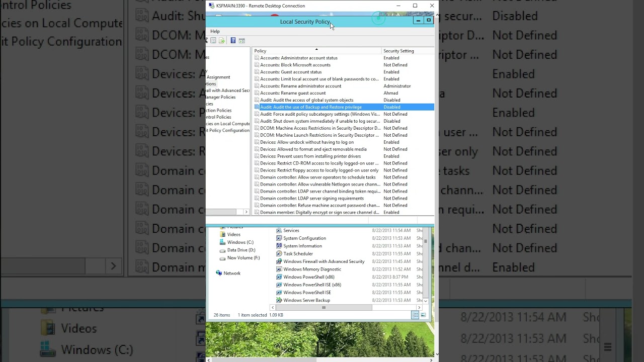This screenshot has height=362, width=644.
Task: Select Application Control Policies tree node
Action: click(x=219, y=117)
